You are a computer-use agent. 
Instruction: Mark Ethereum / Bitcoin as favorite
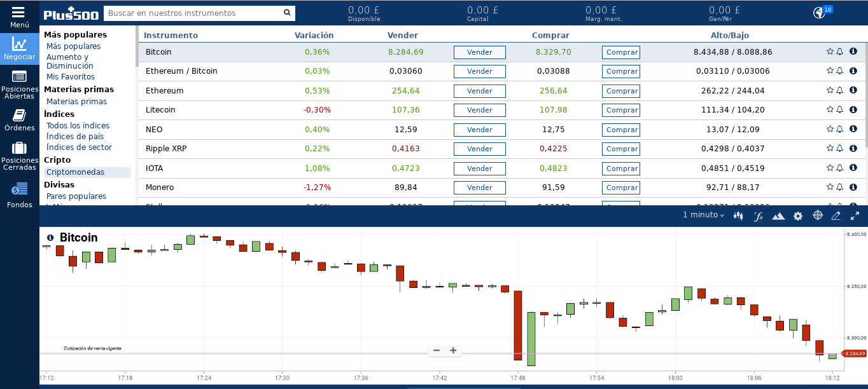[830, 71]
